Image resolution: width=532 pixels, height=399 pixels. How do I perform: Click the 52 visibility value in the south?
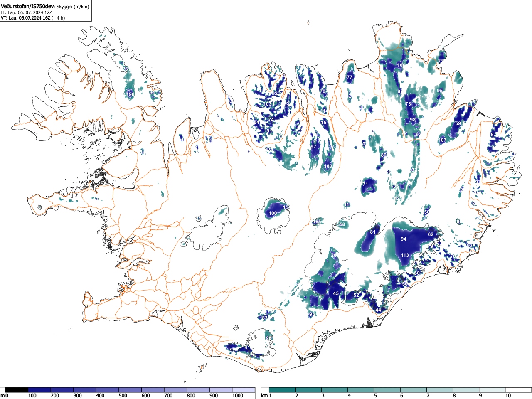pos(356,295)
